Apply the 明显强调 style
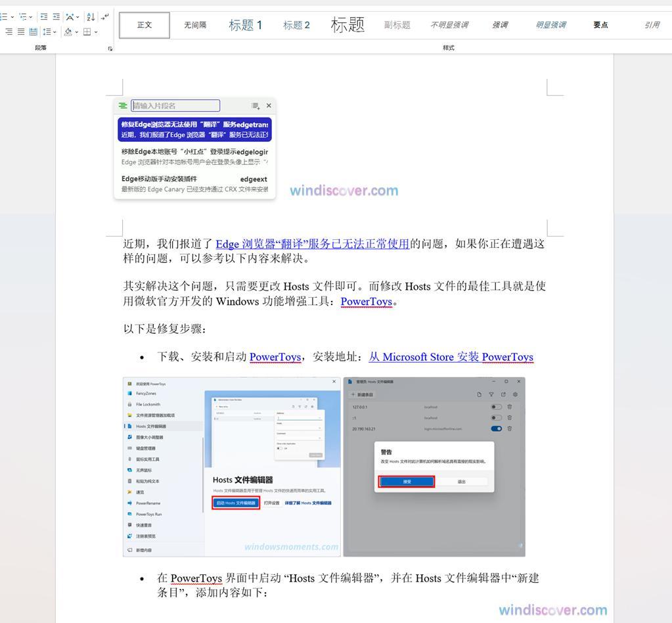This screenshot has width=672, height=623. [x=550, y=25]
